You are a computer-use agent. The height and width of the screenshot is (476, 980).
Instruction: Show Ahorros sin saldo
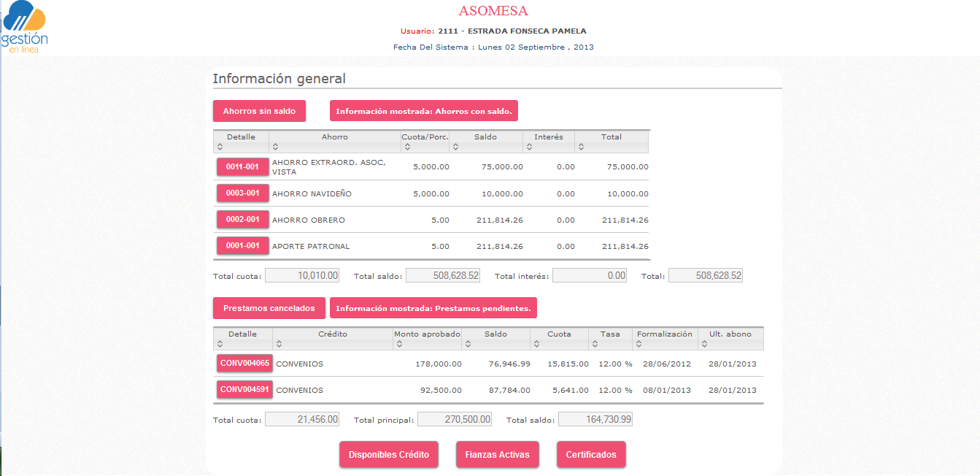point(259,111)
